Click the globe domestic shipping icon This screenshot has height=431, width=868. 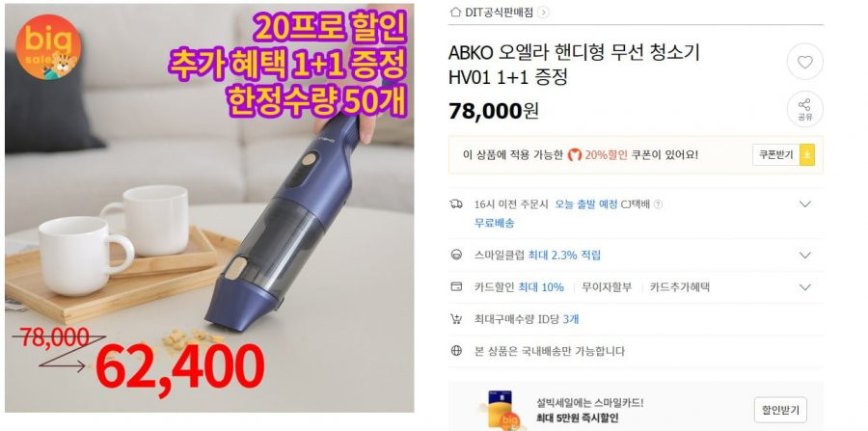456,351
